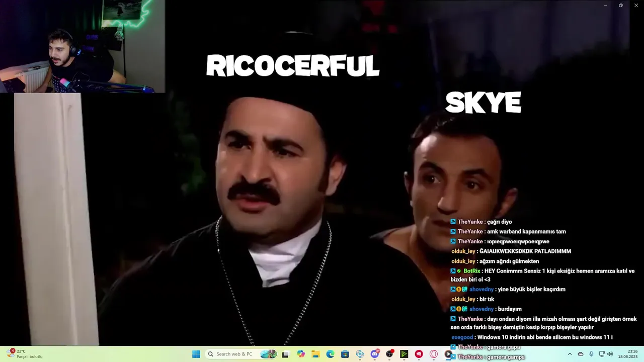Open the volume speaker tray icon
Viewport: 644px width, 362px height.
610,354
